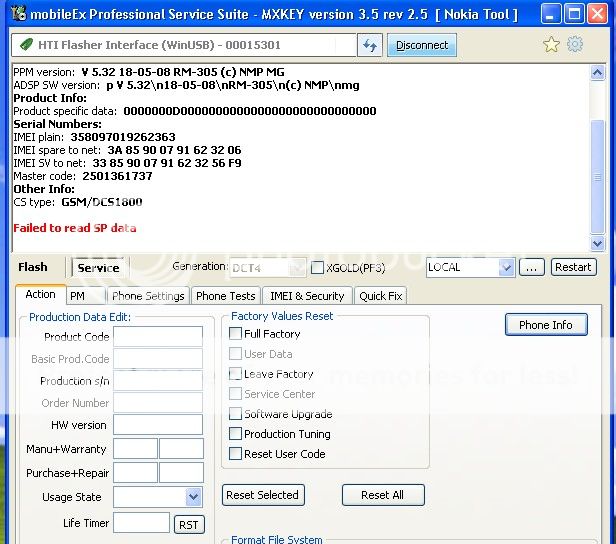Click the ADSP SW version line
The width and height of the screenshot is (616, 544).
tap(186, 85)
